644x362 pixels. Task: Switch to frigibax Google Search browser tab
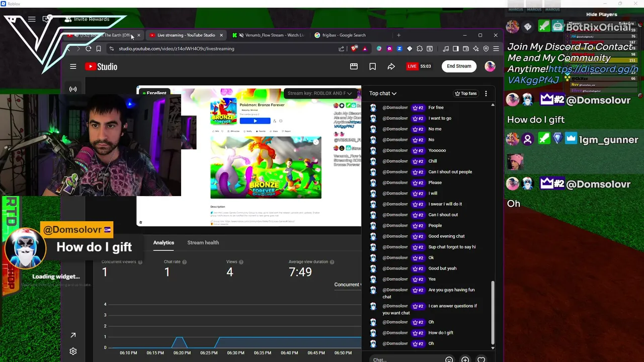344,35
